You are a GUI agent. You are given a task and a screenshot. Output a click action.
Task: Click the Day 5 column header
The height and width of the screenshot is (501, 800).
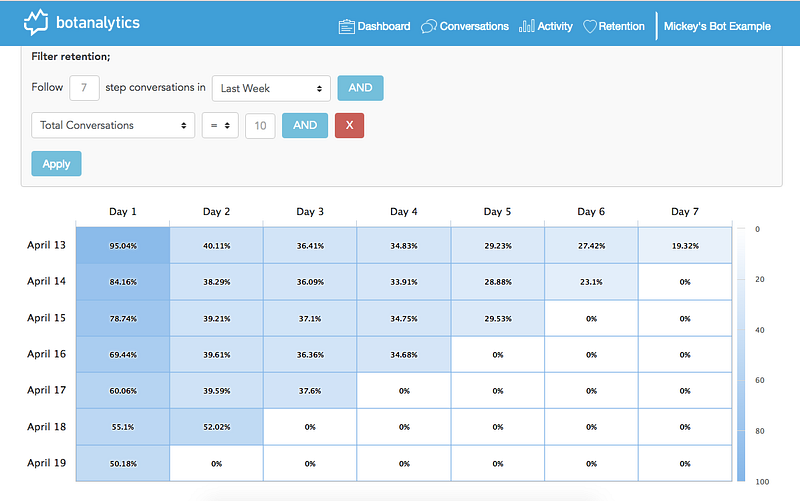pyautogui.click(x=497, y=212)
